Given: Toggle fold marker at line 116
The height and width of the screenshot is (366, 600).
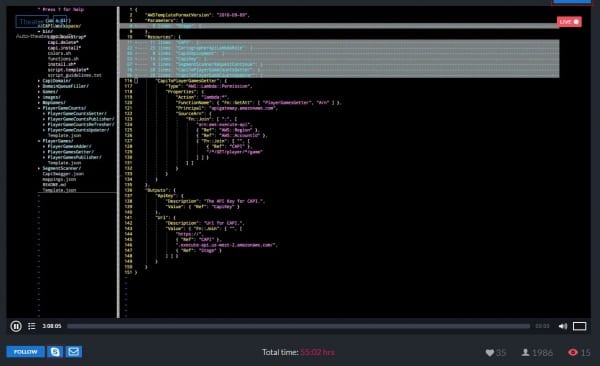Looking at the screenshot, I should (x=136, y=81).
